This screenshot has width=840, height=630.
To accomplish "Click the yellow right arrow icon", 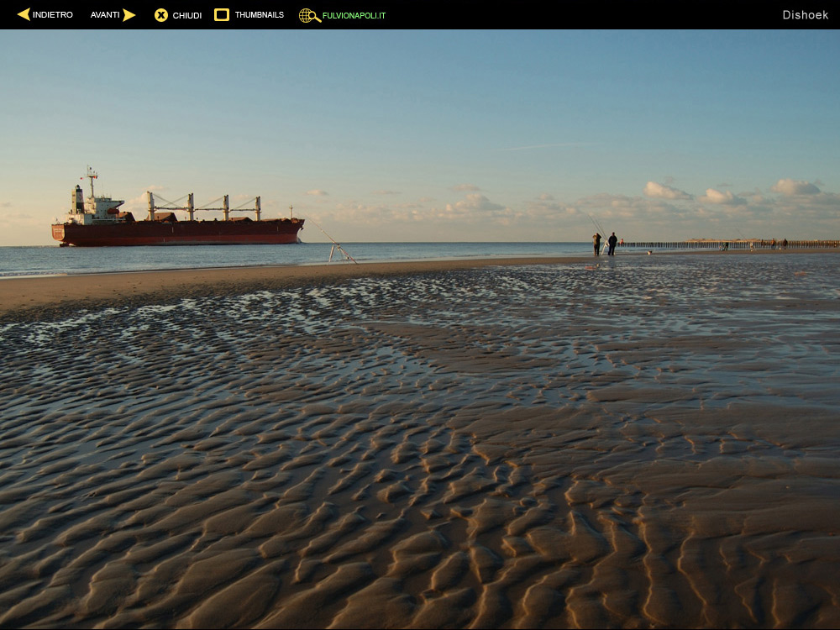I will coord(129,15).
